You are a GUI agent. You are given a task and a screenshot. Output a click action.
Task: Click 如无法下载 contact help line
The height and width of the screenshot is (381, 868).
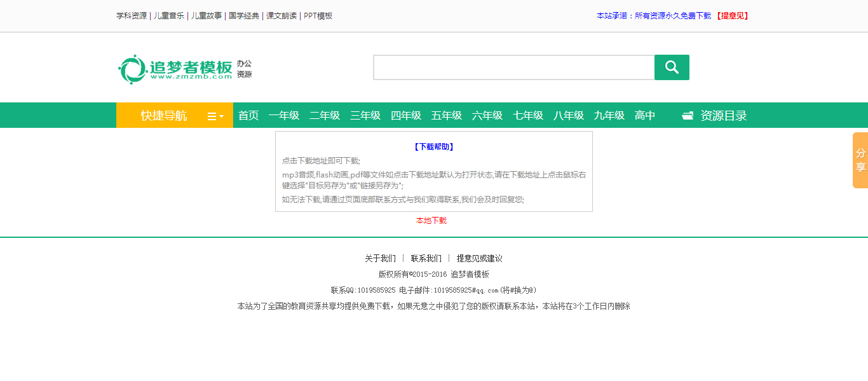(x=403, y=199)
